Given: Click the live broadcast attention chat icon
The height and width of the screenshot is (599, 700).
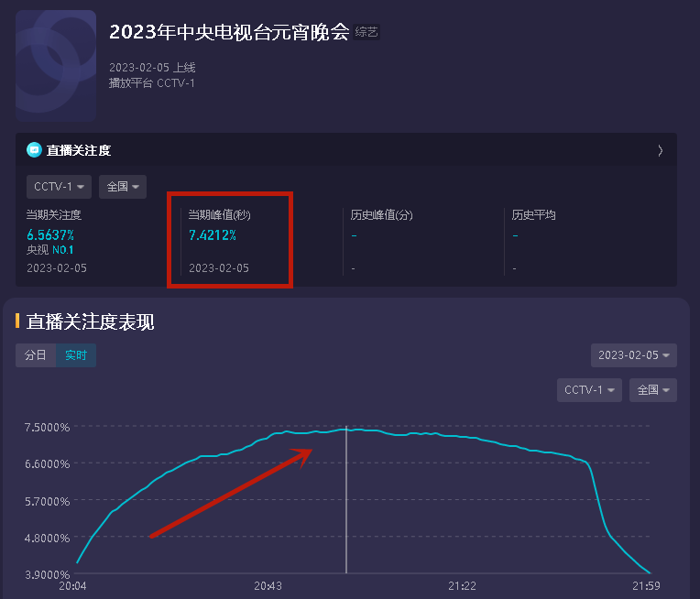Looking at the screenshot, I should click(x=34, y=150).
